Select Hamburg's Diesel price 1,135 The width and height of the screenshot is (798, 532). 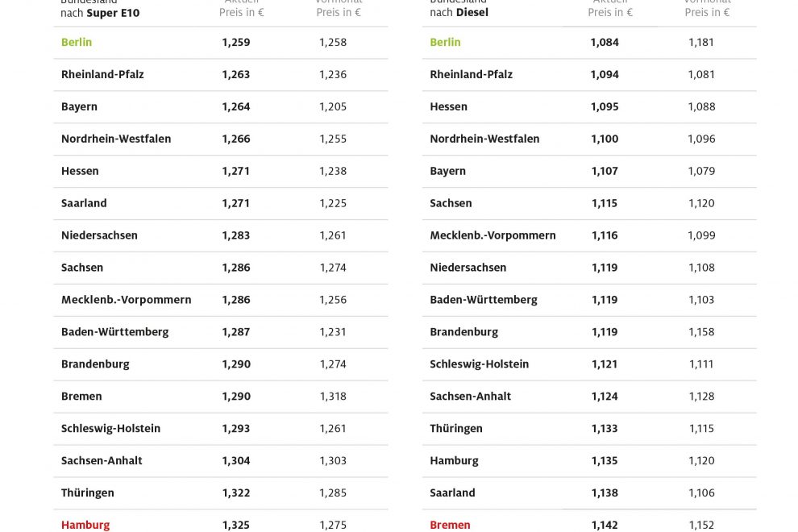pos(605,460)
